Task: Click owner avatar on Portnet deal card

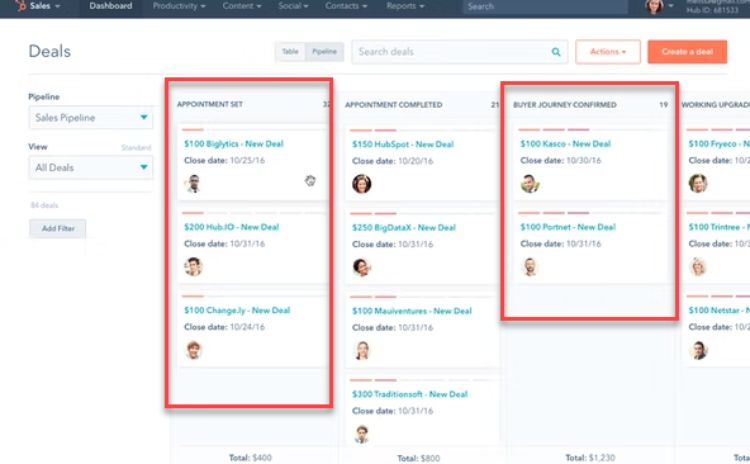Action: (x=529, y=266)
